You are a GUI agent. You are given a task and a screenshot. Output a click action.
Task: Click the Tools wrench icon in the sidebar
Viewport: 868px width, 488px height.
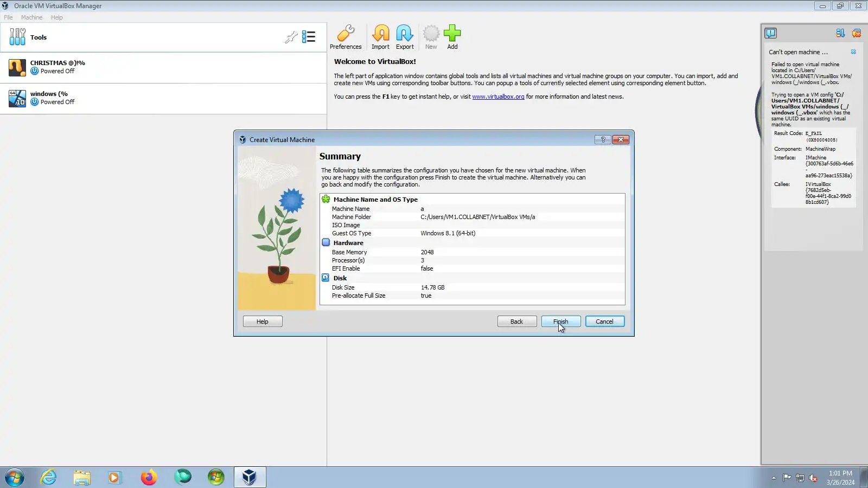(x=17, y=37)
